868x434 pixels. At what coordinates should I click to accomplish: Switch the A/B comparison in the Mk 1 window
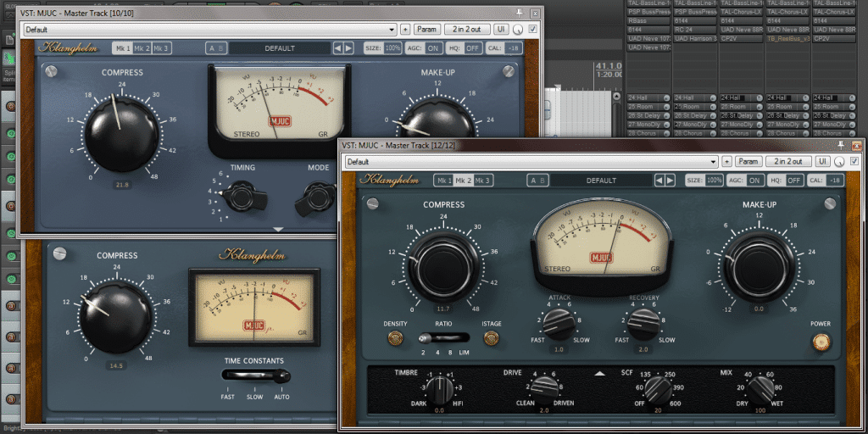[x=215, y=48]
